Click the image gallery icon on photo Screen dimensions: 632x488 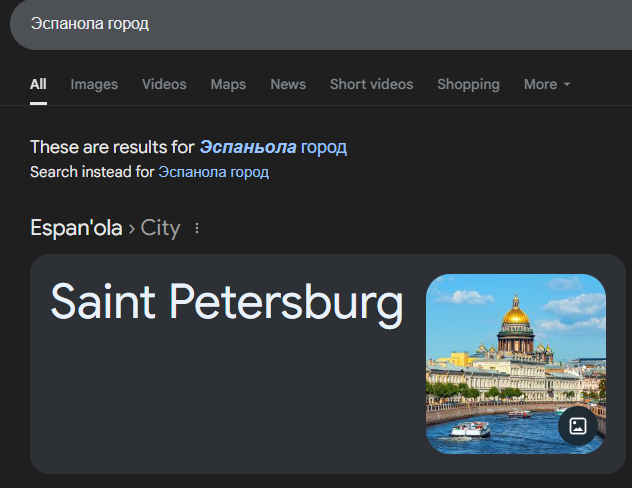pos(578,426)
